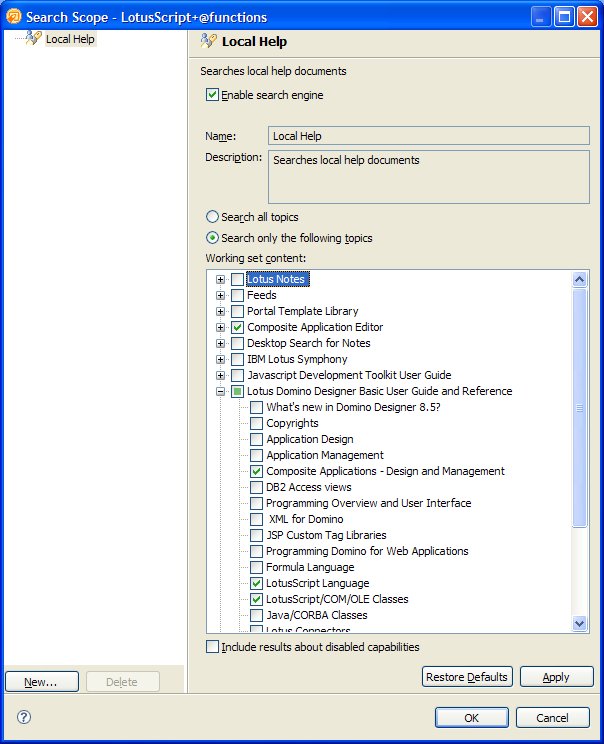Check Javascript Development Toolkit User Guide checkbox
Screen dimensions: 604x744
pos(237,375)
